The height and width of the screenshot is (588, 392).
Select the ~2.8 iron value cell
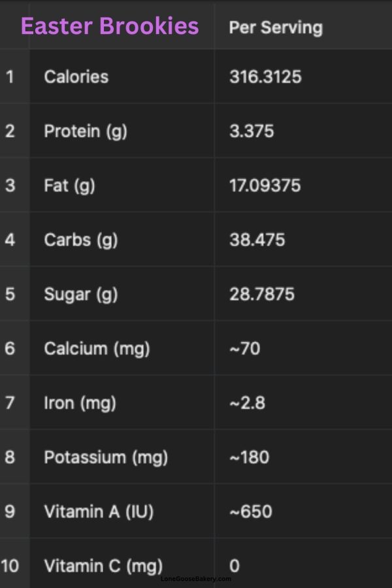pyautogui.click(x=247, y=402)
